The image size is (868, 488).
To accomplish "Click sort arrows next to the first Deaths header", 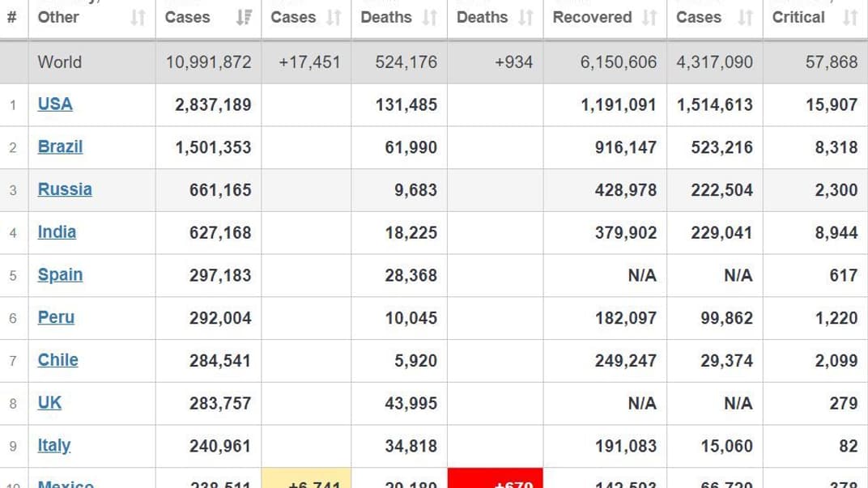I will click(x=430, y=17).
